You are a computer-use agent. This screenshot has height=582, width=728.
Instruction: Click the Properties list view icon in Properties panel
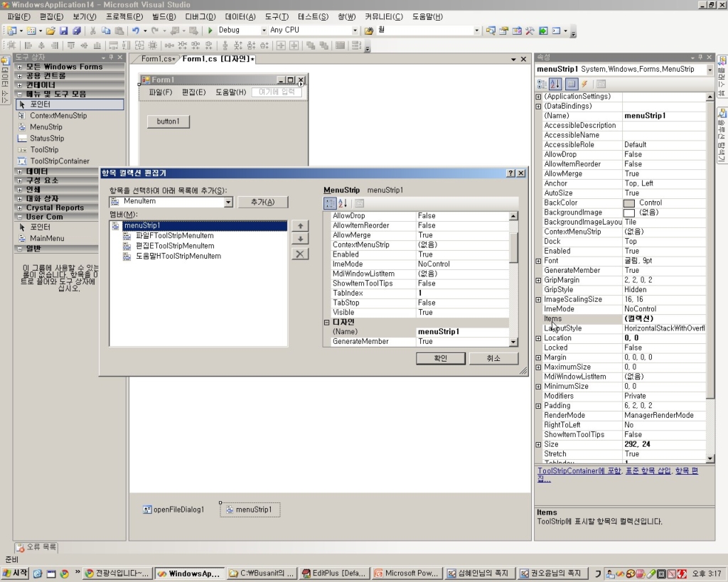[x=572, y=84]
